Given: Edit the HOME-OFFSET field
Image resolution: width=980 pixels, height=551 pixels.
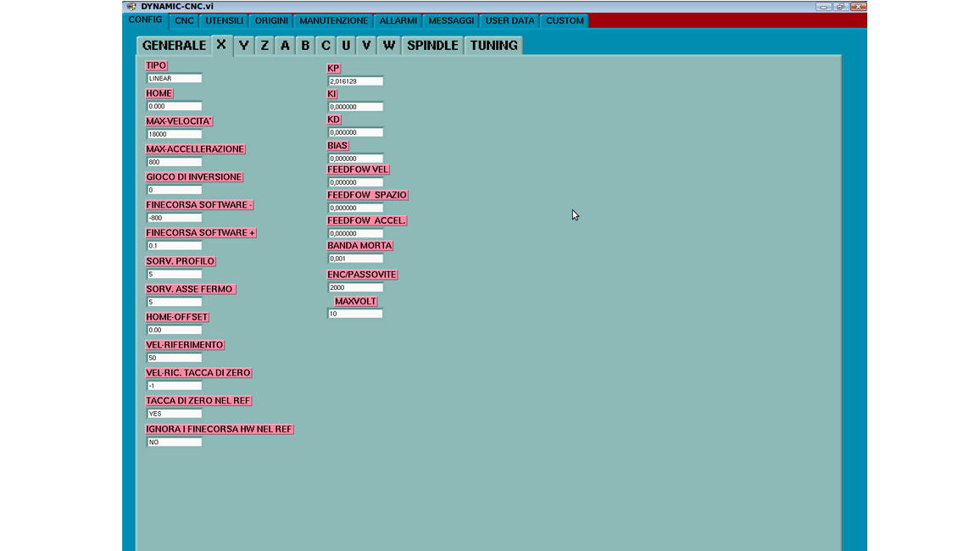Looking at the screenshot, I should [x=175, y=330].
